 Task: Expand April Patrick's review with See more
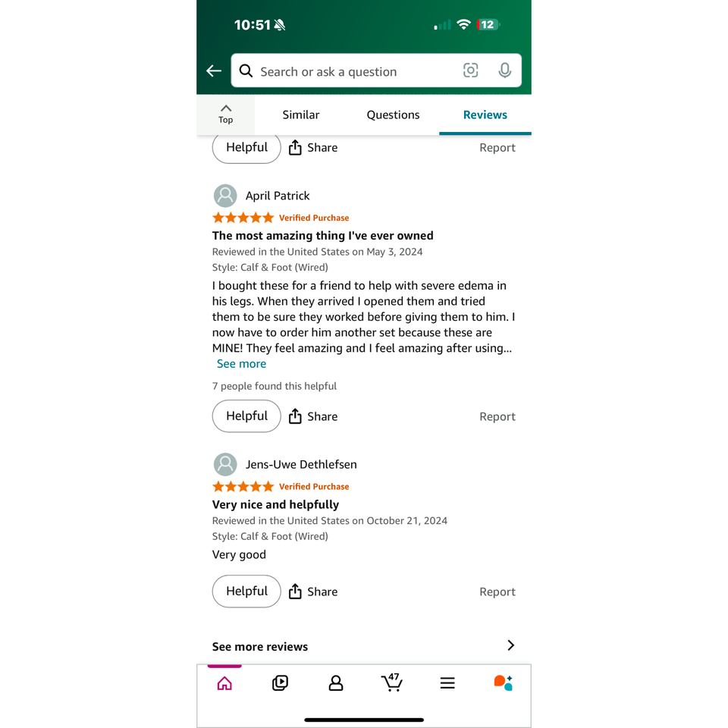241,364
